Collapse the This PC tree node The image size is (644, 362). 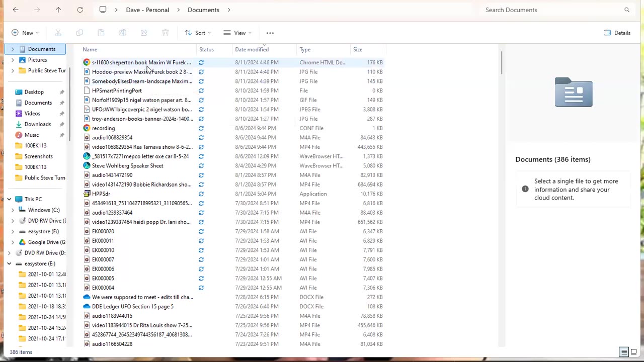click(9, 199)
